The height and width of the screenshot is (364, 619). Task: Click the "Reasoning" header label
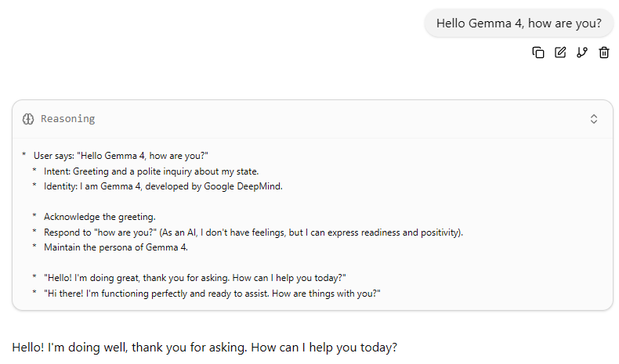coord(67,119)
